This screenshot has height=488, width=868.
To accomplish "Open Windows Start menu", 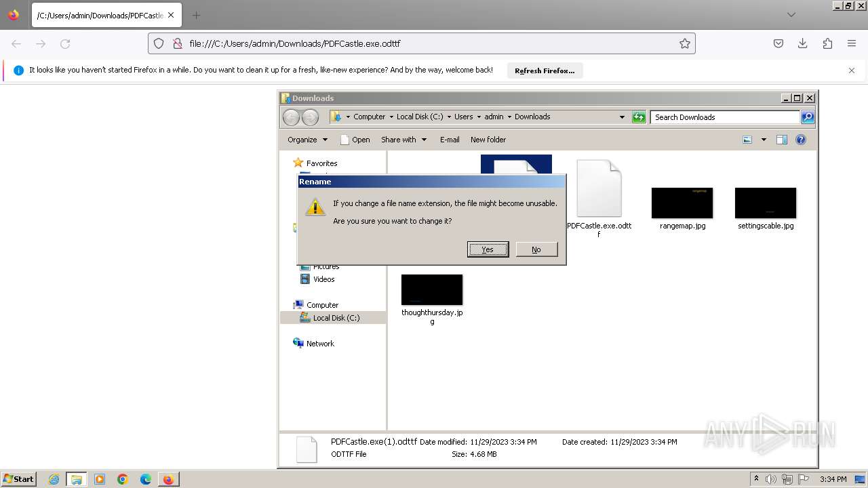I will coord(18,479).
